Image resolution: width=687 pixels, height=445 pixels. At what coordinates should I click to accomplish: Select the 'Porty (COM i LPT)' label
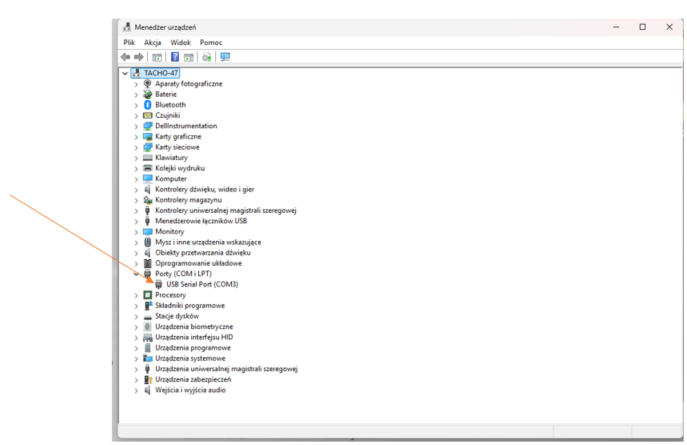183,274
